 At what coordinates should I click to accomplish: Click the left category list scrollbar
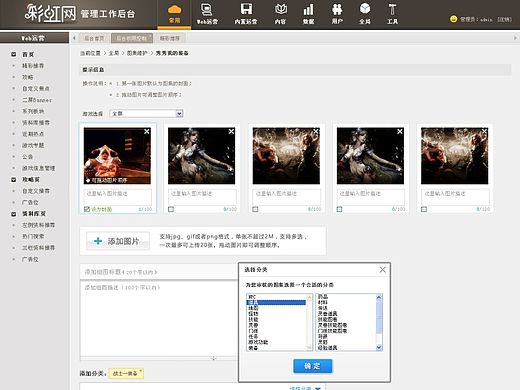309,322
